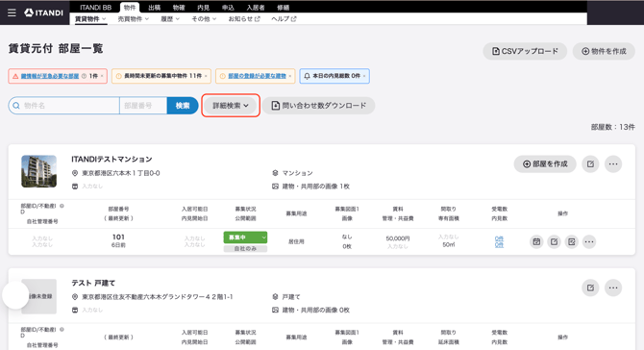Expand the その他 submenu
Screen dimensions: 644x350
coord(204,19)
